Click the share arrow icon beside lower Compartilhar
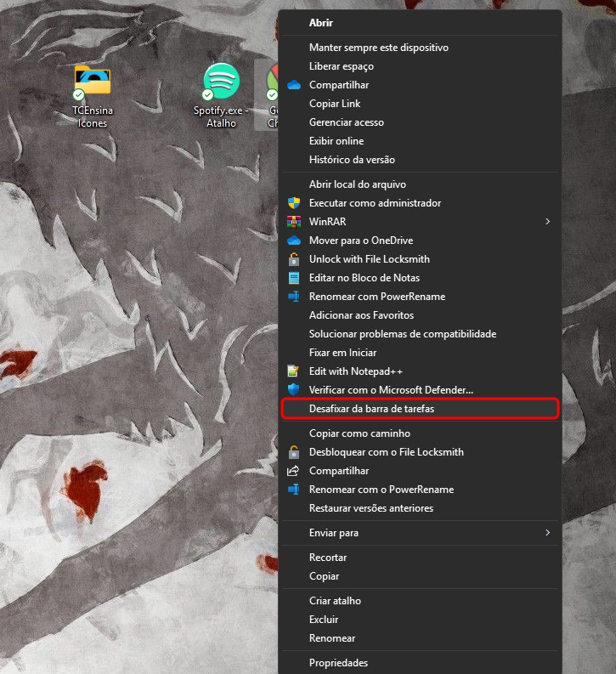Viewport: 616px width, 674px height. (x=294, y=471)
